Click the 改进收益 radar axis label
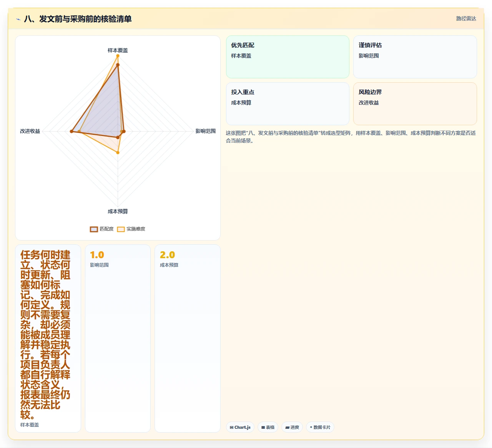Viewport: 492px width, 448px height. pos(30,131)
